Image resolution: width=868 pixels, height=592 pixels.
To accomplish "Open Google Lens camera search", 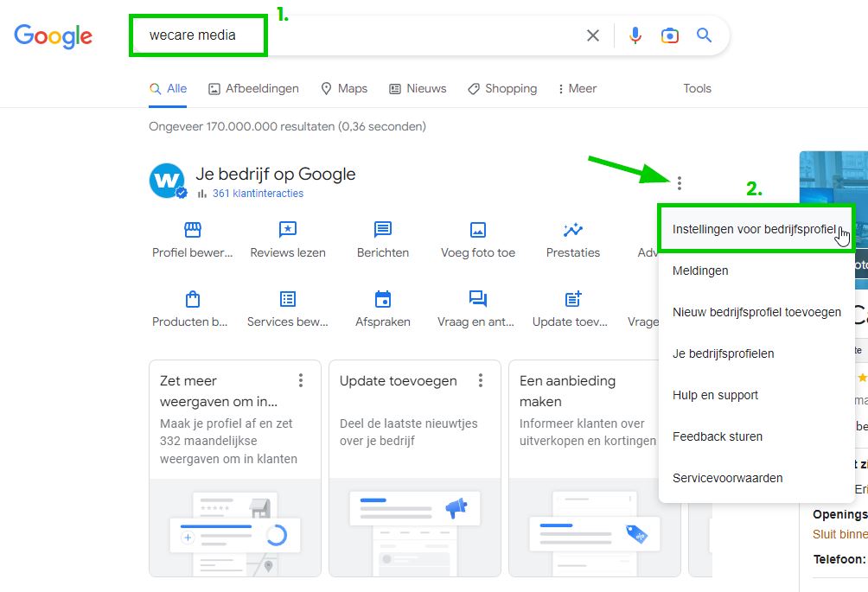I will click(x=670, y=35).
